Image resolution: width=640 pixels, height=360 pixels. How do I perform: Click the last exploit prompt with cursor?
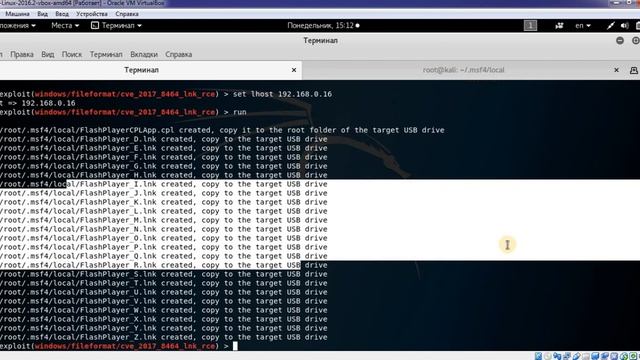click(x=118, y=346)
